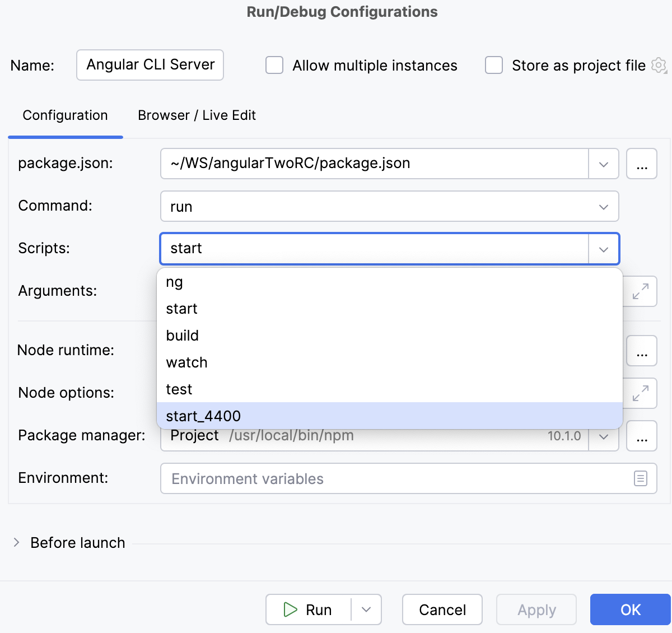Image resolution: width=672 pixels, height=633 pixels.
Task: Open the package.json dropdown arrow
Action: coord(604,164)
